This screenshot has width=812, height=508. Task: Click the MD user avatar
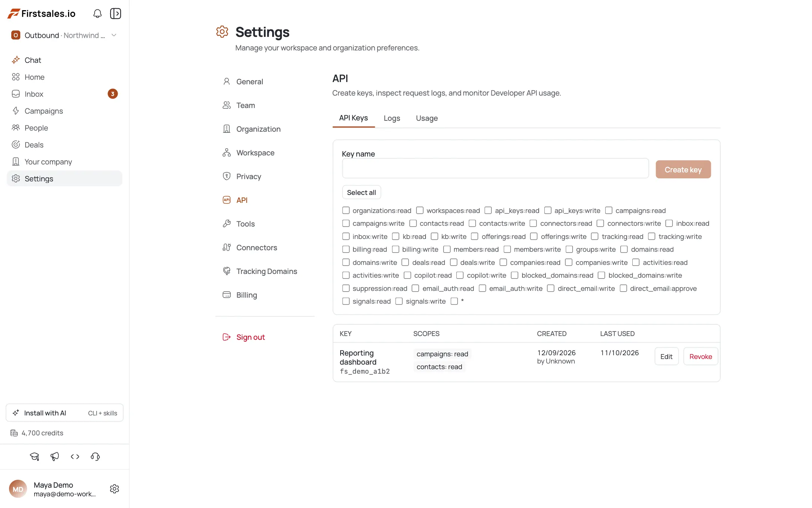[18, 489]
